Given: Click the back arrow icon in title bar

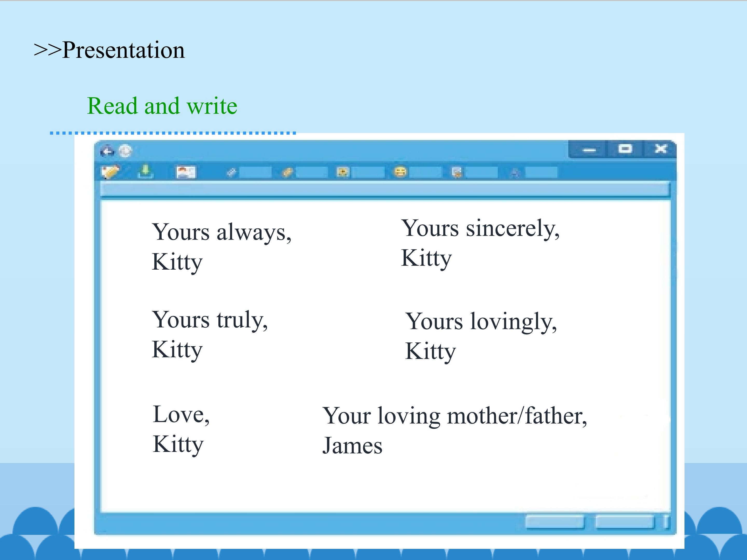Looking at the screenshot, I should point(107,151).
